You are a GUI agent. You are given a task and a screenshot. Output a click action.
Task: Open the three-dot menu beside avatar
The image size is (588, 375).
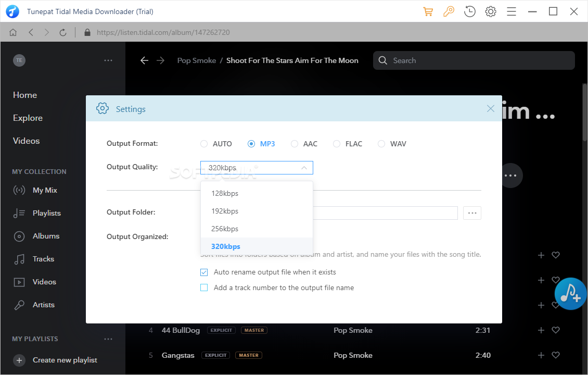click(108, 60)
